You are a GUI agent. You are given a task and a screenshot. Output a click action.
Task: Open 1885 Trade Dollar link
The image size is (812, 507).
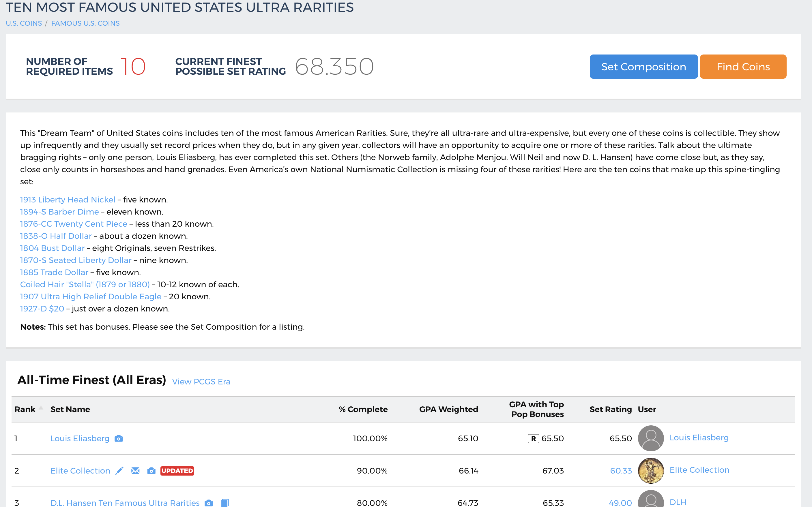(54, 272)
